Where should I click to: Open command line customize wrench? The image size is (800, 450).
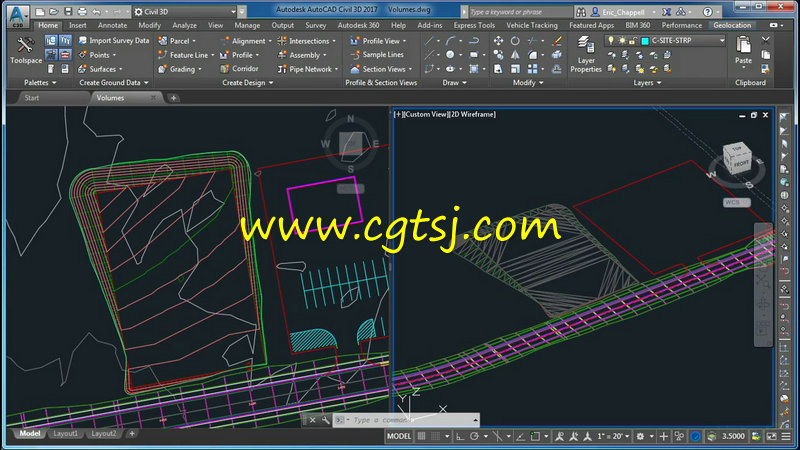click(326, 420)
